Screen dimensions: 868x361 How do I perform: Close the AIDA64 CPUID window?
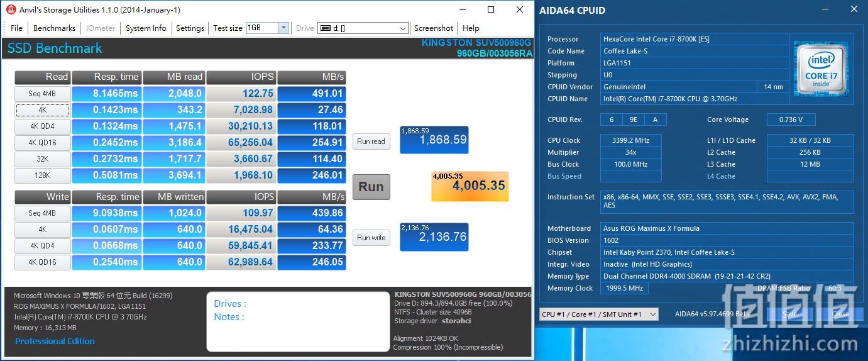[x=854, y=9]
